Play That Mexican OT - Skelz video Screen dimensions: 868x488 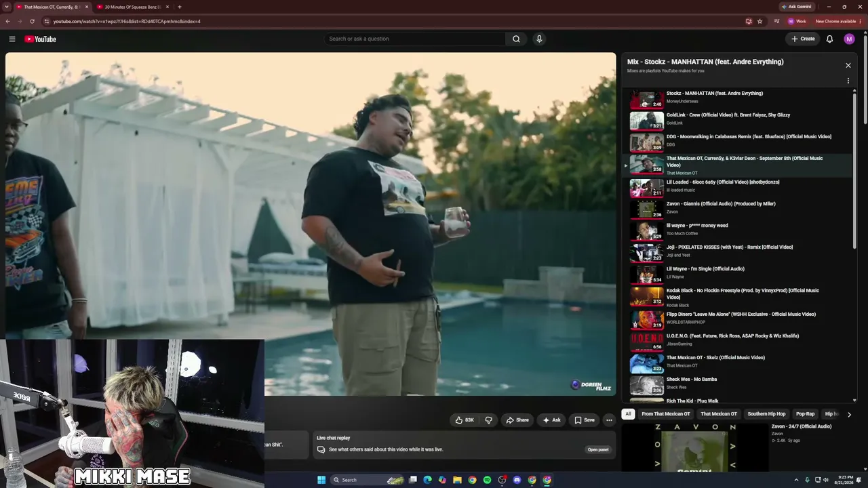[738, 363]
